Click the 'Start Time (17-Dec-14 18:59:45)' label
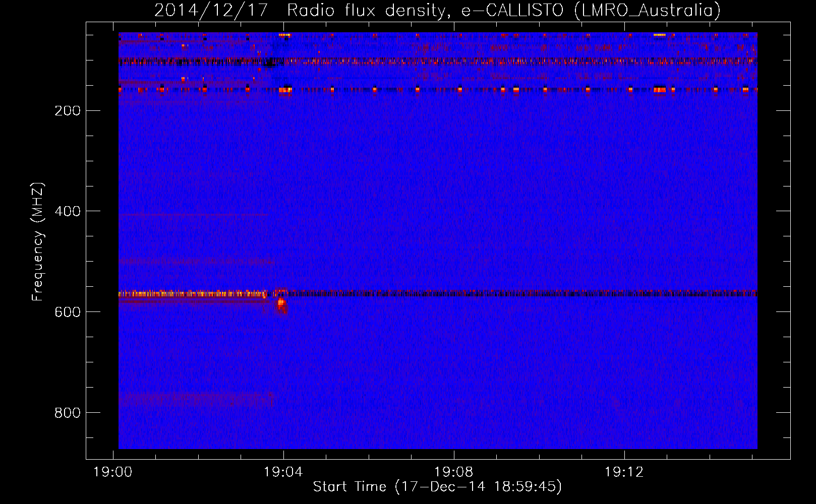This screenshot has height=504, width=816. [437, 487]
